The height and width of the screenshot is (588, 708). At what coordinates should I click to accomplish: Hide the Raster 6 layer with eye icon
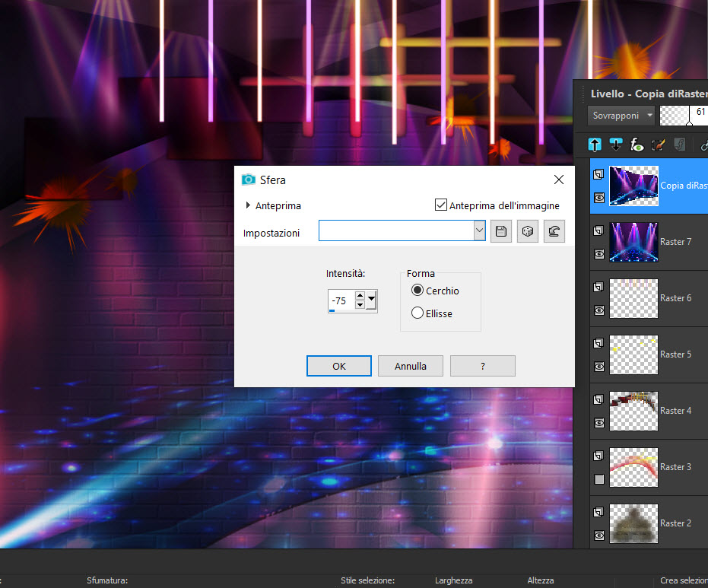pyautogui.click(x=599, y=310)
